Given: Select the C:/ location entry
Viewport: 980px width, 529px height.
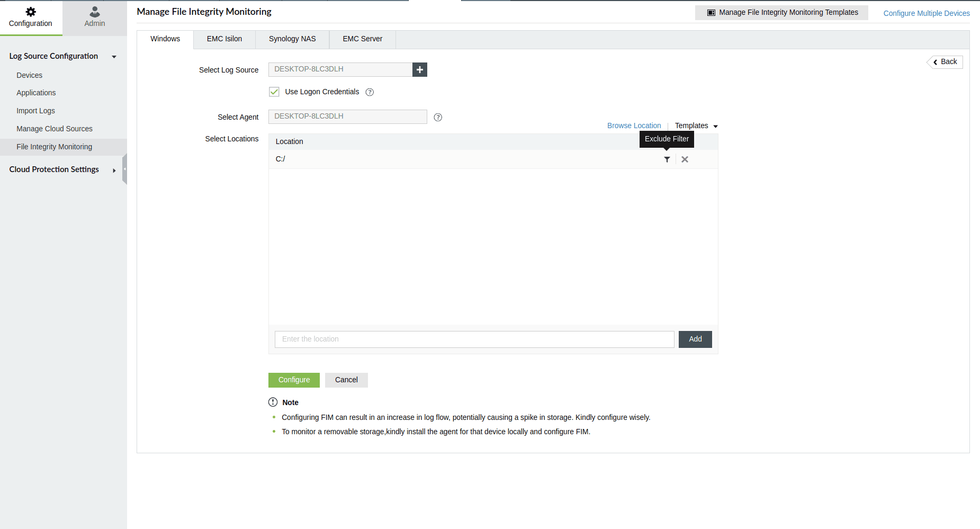Looking at the screenshot, I should click(x=280, y=159).
